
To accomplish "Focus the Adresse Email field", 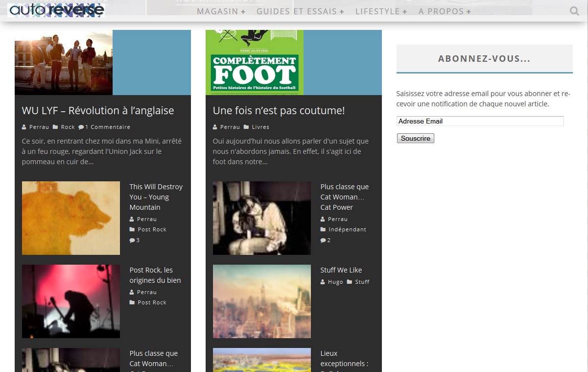I will pyautogui.click(x=480, y=121).
